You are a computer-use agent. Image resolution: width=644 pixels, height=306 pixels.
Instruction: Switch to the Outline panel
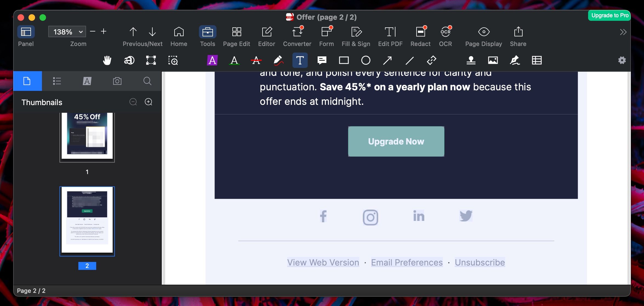(x=57, y=81)
